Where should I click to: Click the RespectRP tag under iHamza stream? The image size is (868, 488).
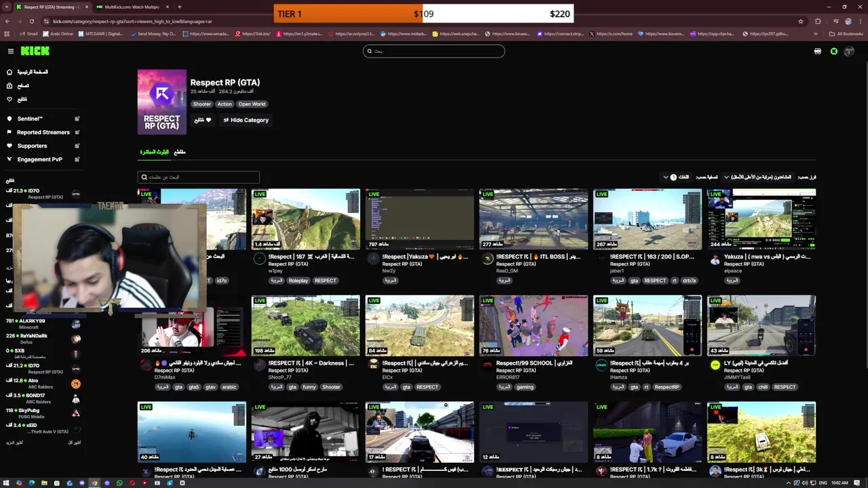tap(667, 387)
